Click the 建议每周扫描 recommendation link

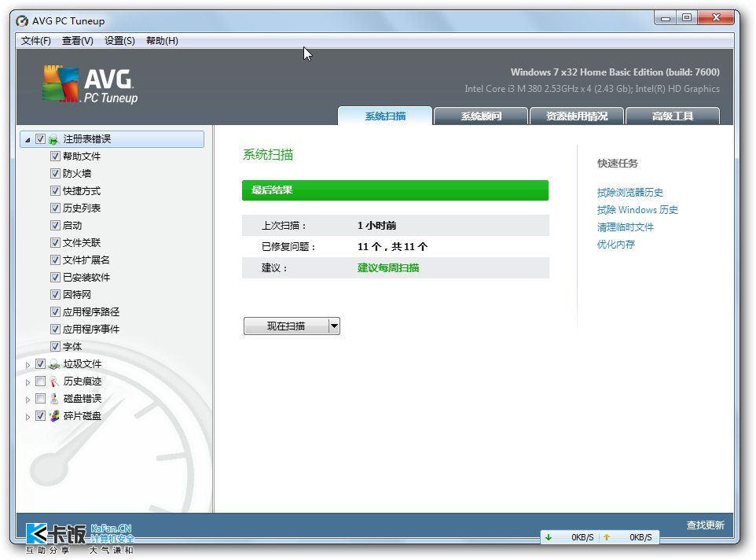click(388, 267)
